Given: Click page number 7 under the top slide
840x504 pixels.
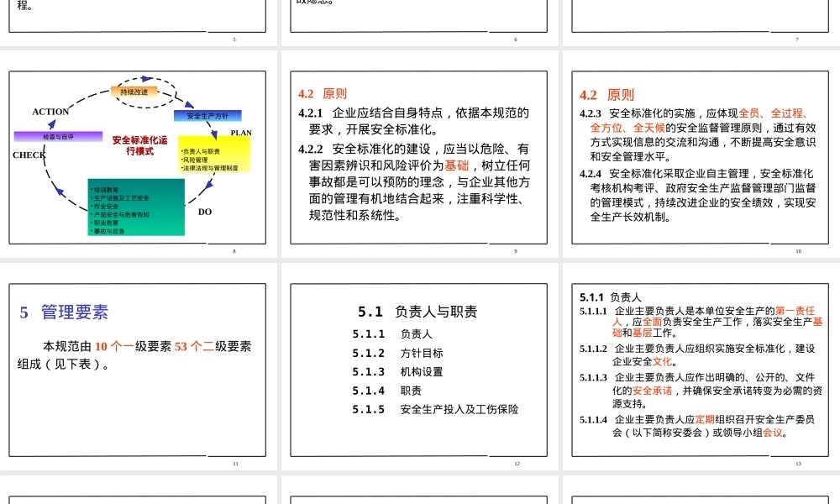Looking at the screenshot, I should tap(797, 39).
